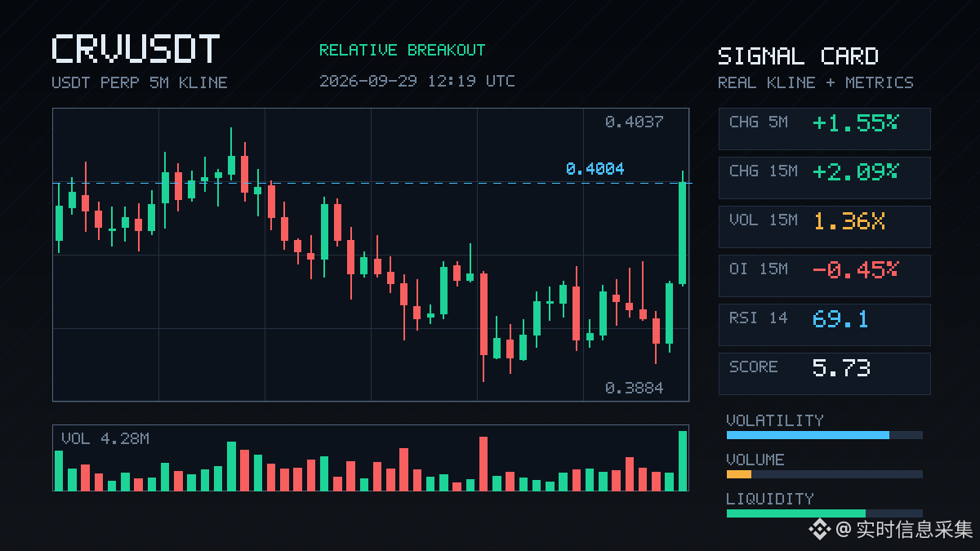The image size is (980, 551).
Task: Click the VOL 4.28M volume label
Action: tap(105, 439)
